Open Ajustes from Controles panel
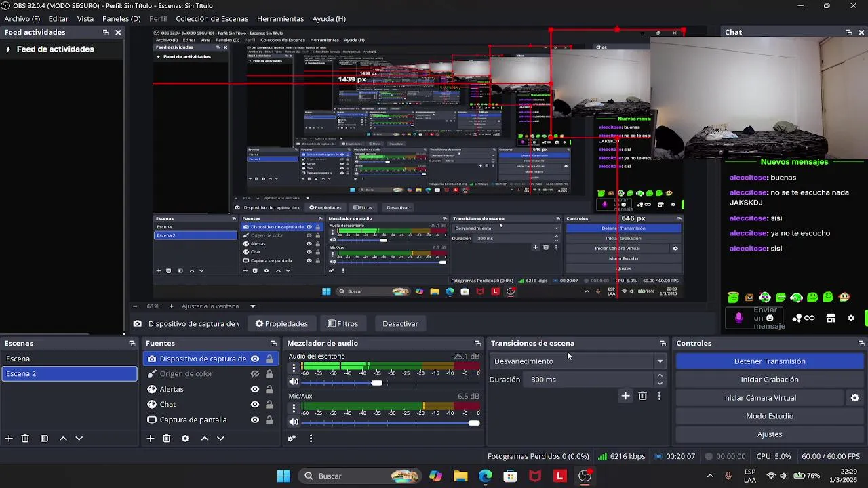Viewport: 868px width, 488px height. (770, 434)
